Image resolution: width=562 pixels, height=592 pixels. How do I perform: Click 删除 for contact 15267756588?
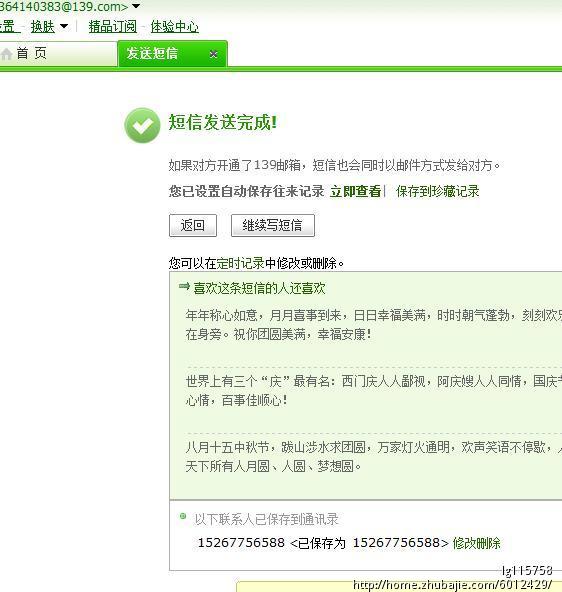point(488,543)
